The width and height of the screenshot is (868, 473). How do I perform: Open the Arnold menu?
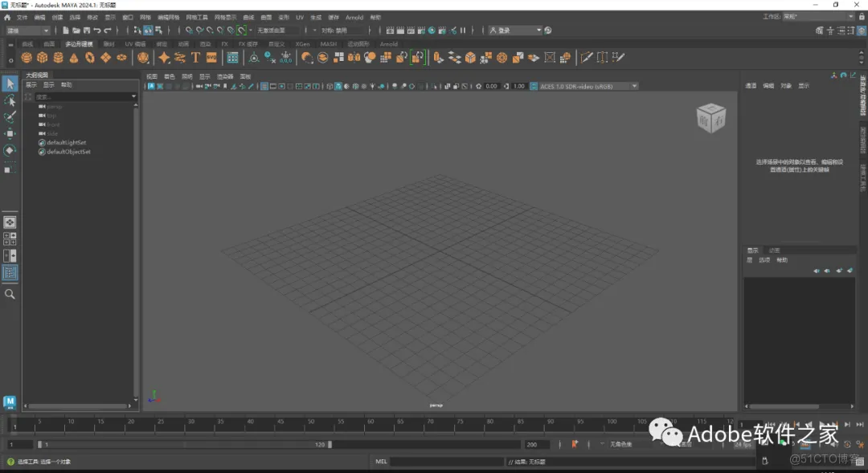354,17
